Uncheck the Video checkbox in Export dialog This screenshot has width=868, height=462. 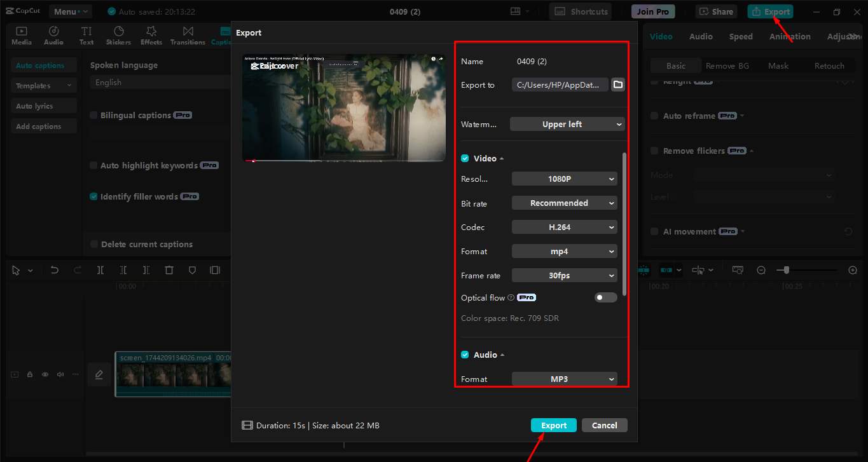[x=464, y=158]
